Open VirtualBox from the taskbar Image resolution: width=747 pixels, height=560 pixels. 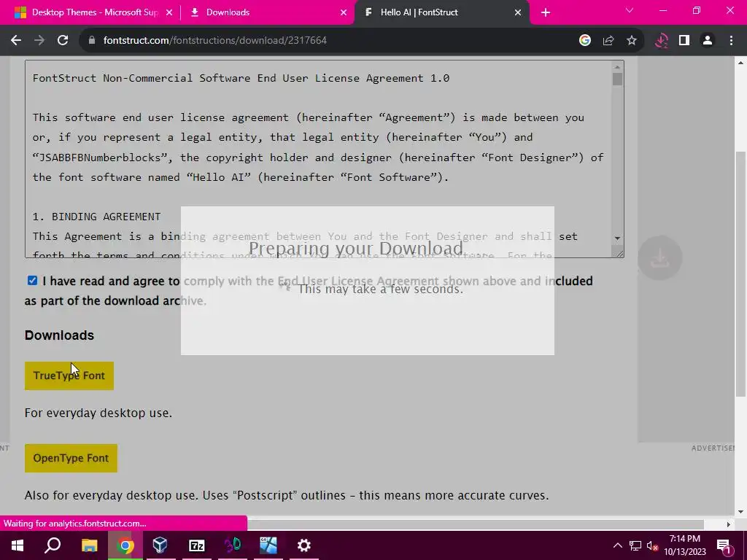[160, 545]
